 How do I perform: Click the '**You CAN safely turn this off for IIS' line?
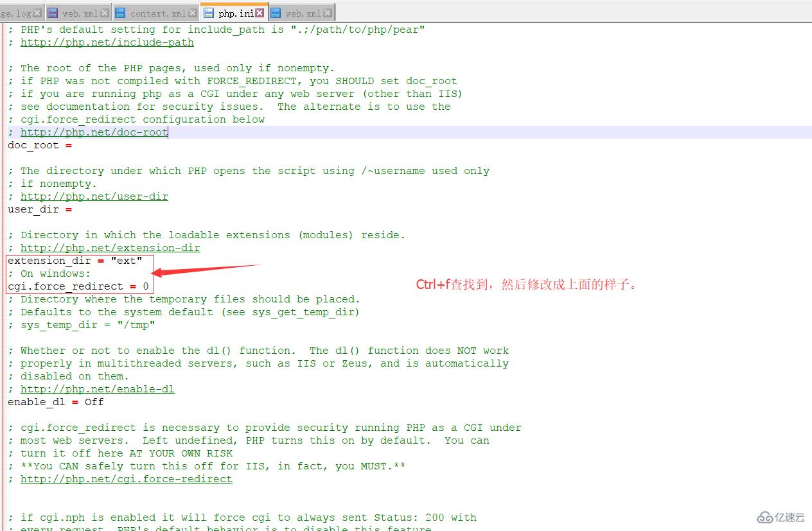pyautogui.click(x=206, y=466)
